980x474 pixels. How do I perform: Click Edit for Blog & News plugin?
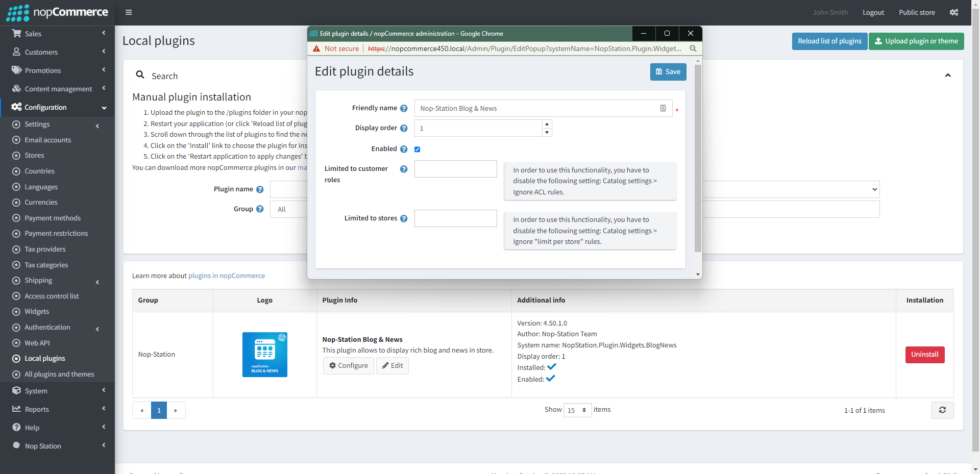click(x=393, y=366)
